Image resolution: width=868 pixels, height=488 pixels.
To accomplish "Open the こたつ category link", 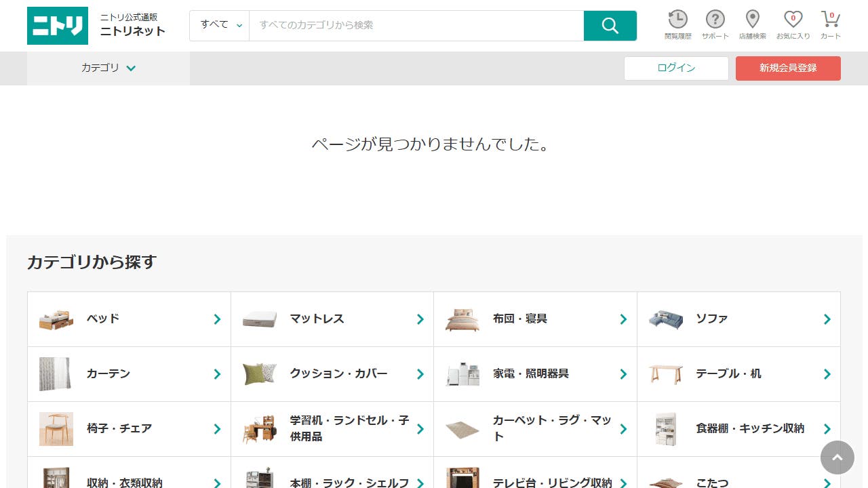I will point(739,472).
